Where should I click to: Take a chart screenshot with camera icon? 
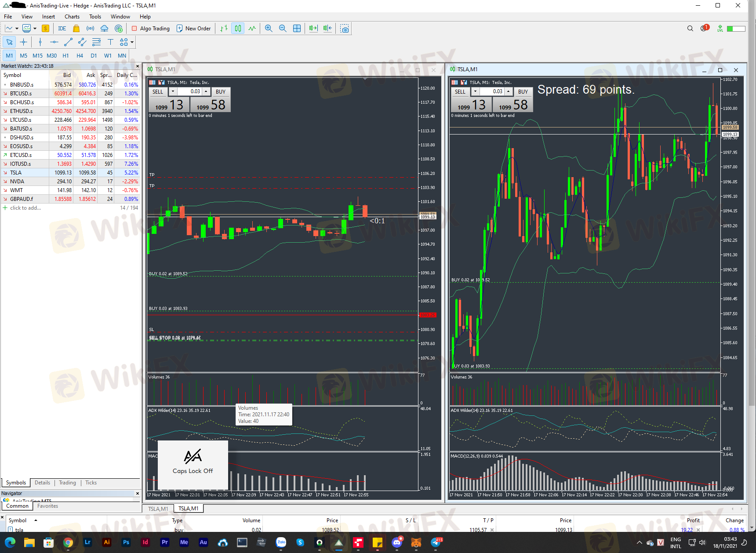[x=345, y=29]
